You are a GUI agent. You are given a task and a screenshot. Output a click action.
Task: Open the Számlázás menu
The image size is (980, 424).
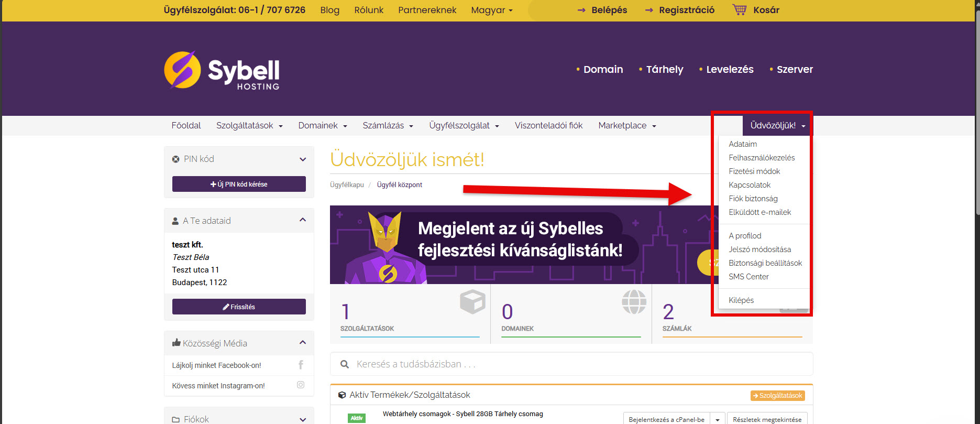tap(388, 126)
